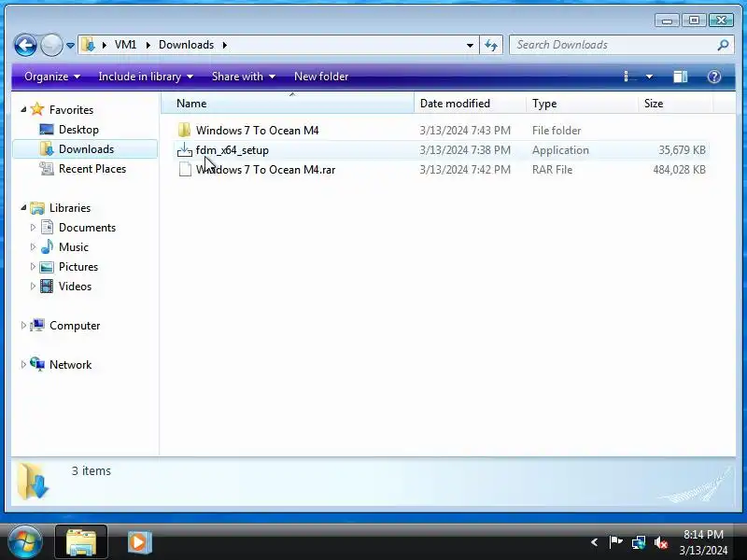The width and height of the screenshot is (747, 560).
Task: Click the Videos film icon
Action: coord(47,287)
